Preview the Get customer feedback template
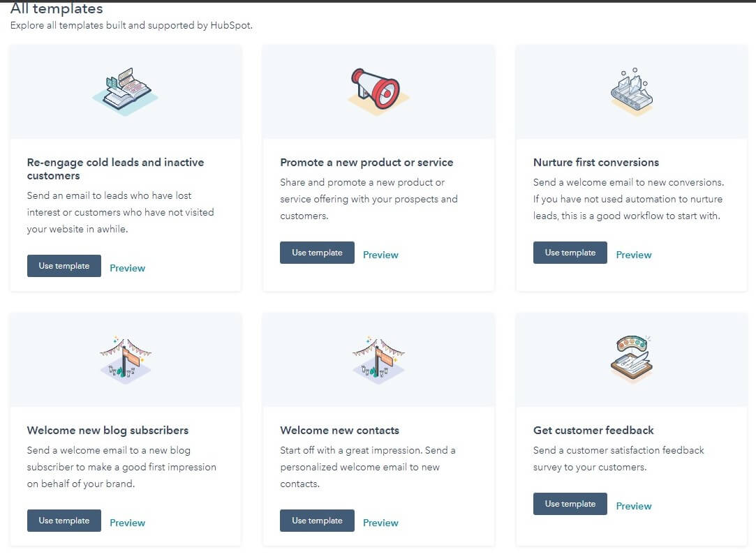 point(633,505)
